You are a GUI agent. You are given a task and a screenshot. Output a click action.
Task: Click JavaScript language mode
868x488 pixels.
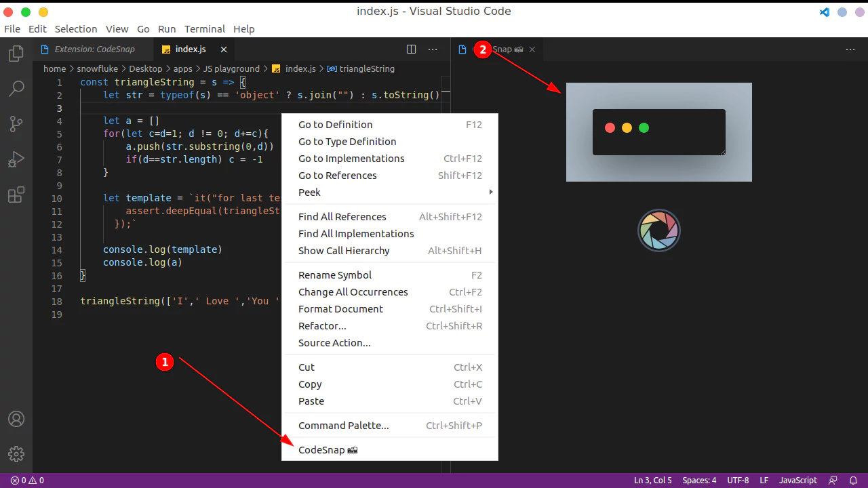coord(798,481)
